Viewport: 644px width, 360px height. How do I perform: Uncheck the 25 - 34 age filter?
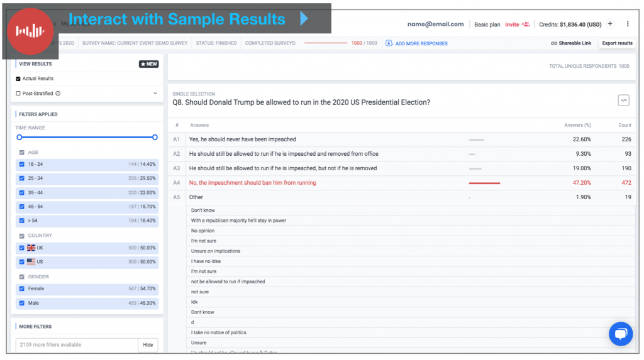click(22, 178)
